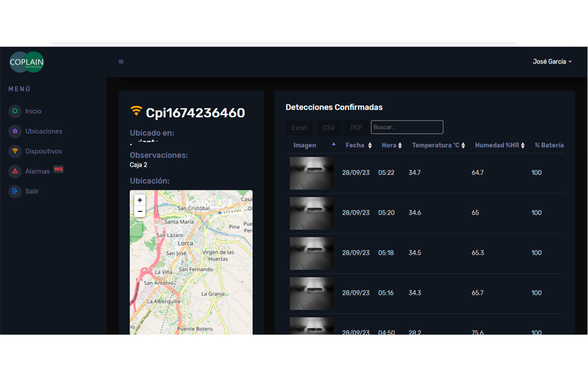
Task: Click the COPLAIN logo
Action: pos(26,62)
